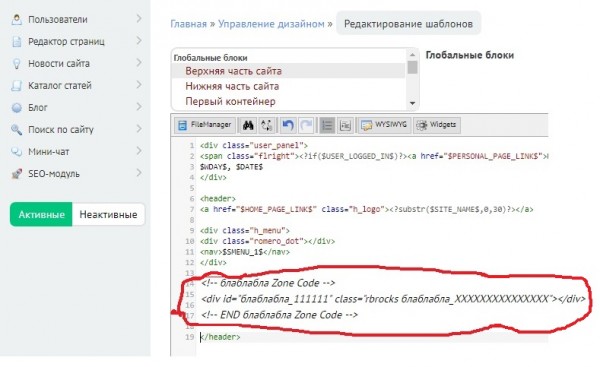Image resolution: width=600 pixels, height=367 pixels.
Task: Click the Каталог статей book icon
Action: coord(16,85)
